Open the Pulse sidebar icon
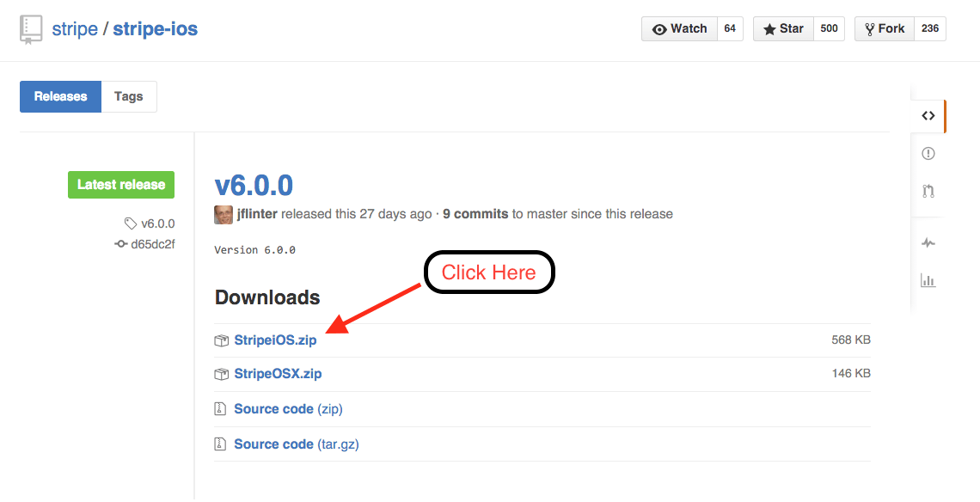The image size is (980, 502). [928, 242]
